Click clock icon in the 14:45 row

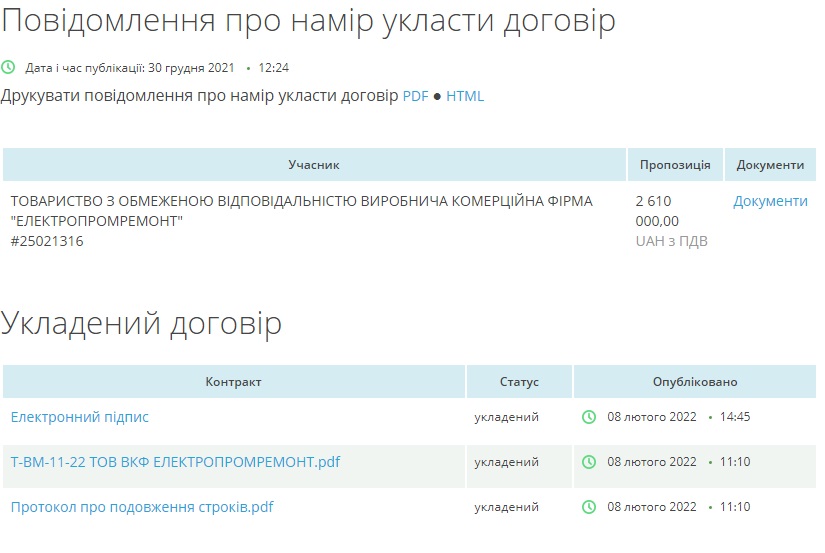tap(589, 417)
